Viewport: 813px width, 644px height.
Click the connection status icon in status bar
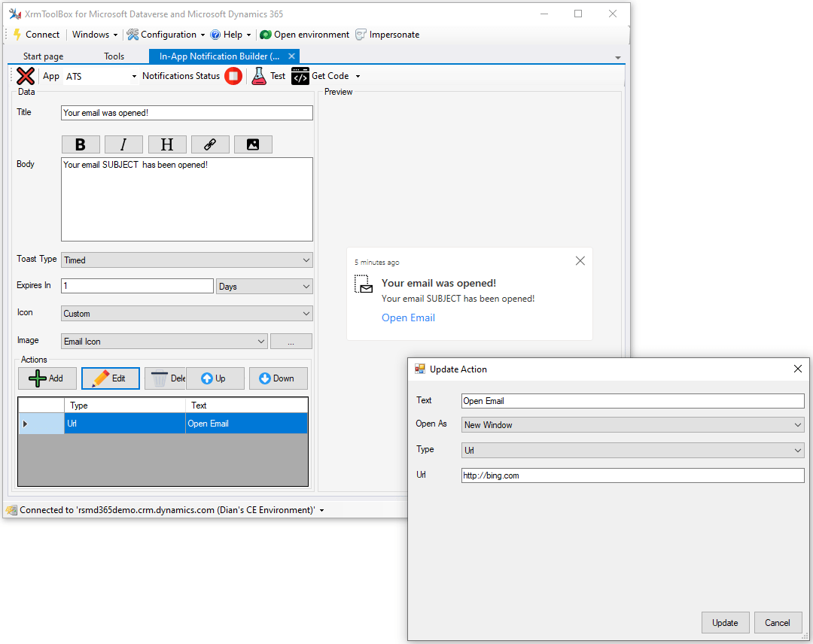(12, 510)
